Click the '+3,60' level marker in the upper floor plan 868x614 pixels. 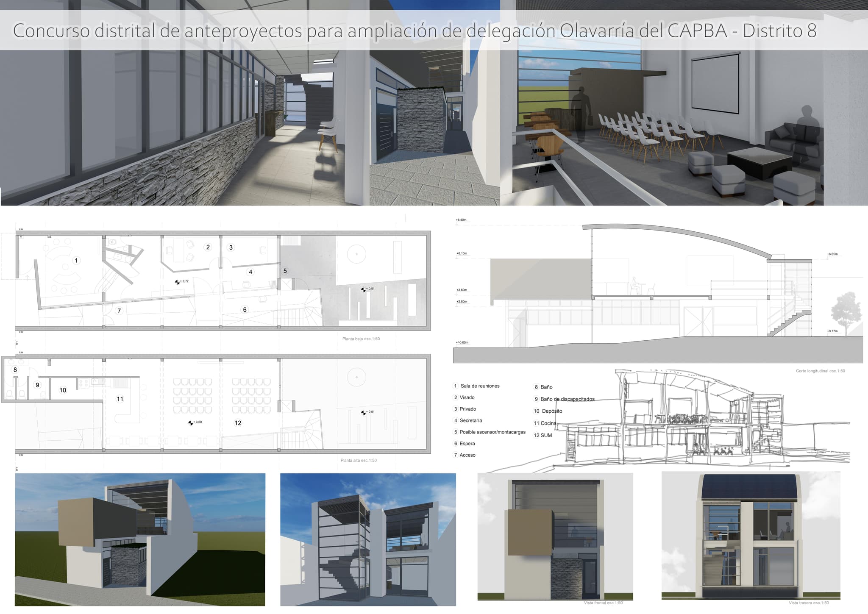point(195,422)
